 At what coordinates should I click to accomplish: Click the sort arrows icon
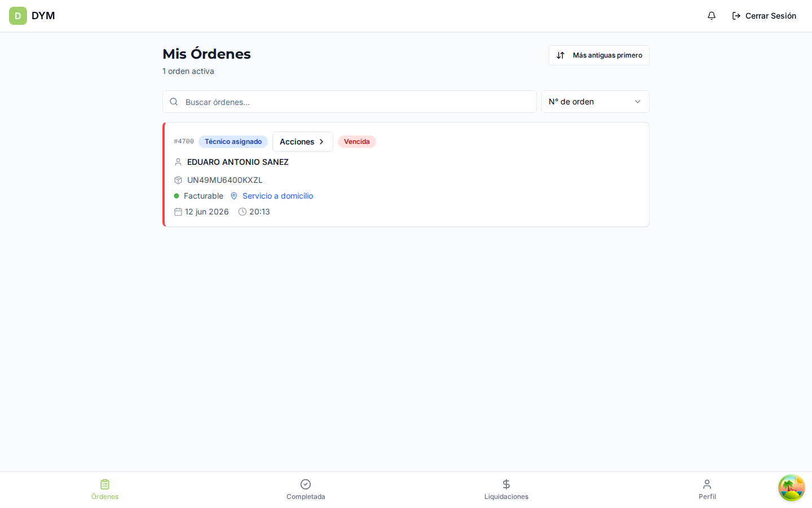click(x=561, y=55)
